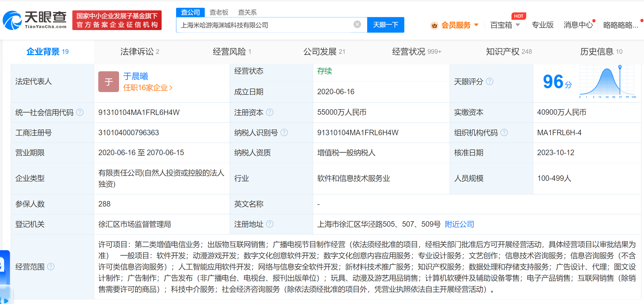This screenshot has width=644, height=304.
Task: Open help icon next to 注册地址
Action: click(270, 224)
